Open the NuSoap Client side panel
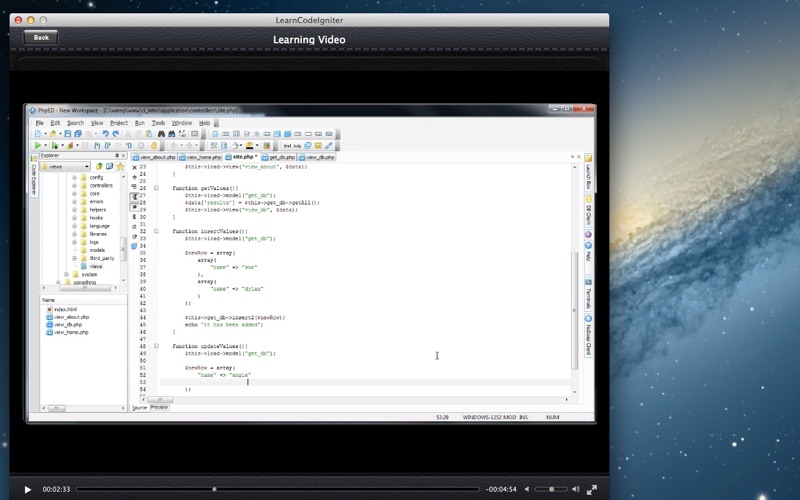 (x=588, y=336)
